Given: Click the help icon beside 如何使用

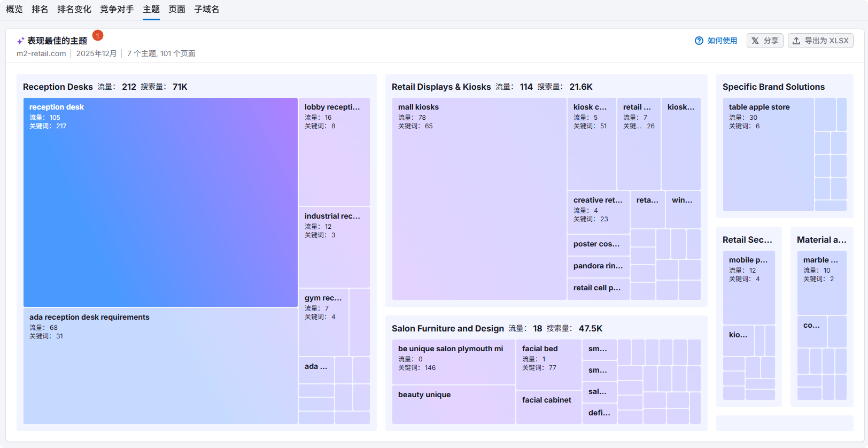Looking at the screenshot, I should [x=699, y=41].
